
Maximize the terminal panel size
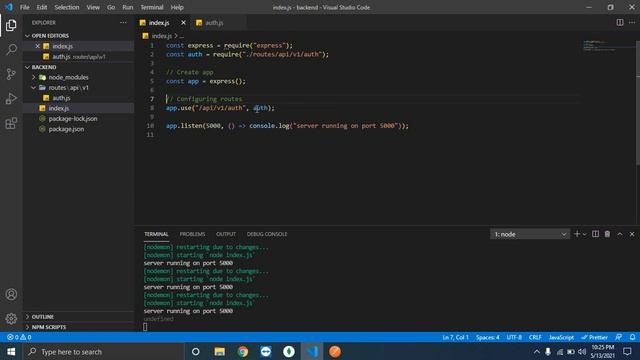click(620, 234)
